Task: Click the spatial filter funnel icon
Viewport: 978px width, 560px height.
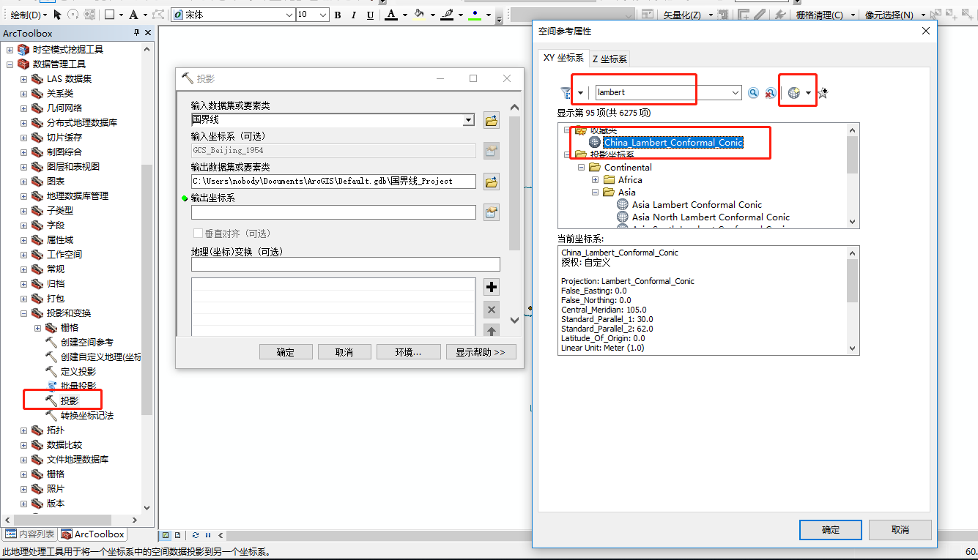Action: click(x=566, y=93)
